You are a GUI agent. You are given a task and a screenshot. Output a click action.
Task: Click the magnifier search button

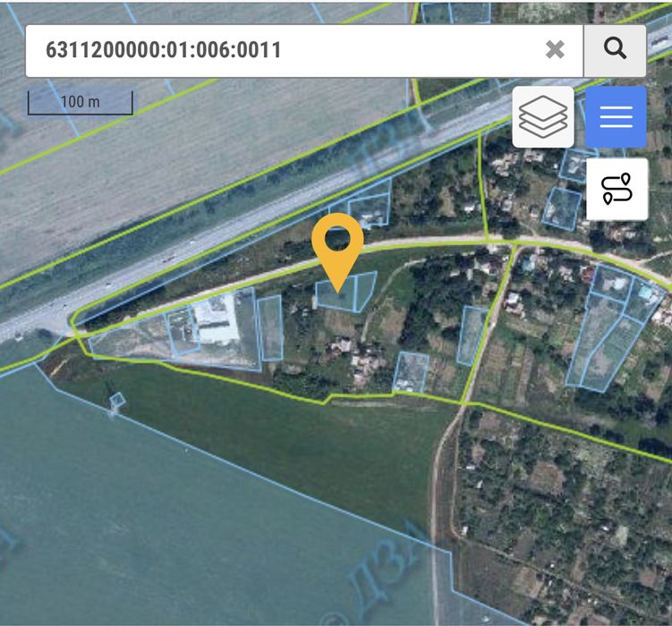point(615,50)
